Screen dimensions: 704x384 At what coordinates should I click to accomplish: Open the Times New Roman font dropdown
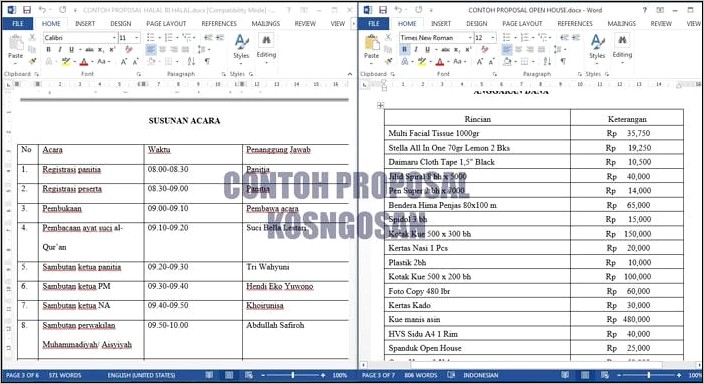(x=470, y=38)
